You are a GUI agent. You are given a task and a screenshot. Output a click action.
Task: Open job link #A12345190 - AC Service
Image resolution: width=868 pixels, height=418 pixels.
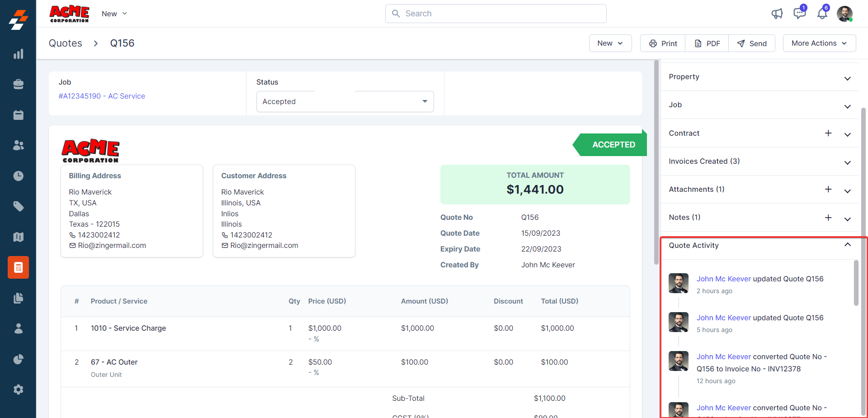(x=102, y=96)
